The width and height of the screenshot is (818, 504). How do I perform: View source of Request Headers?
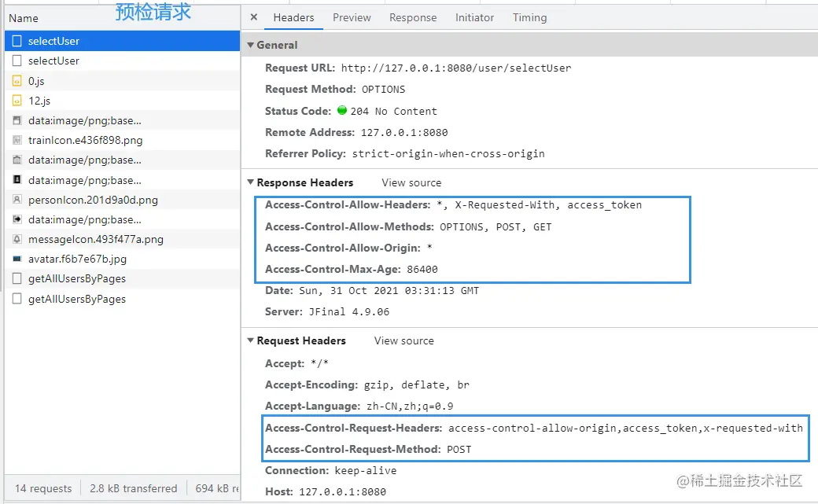coord(403,341)
